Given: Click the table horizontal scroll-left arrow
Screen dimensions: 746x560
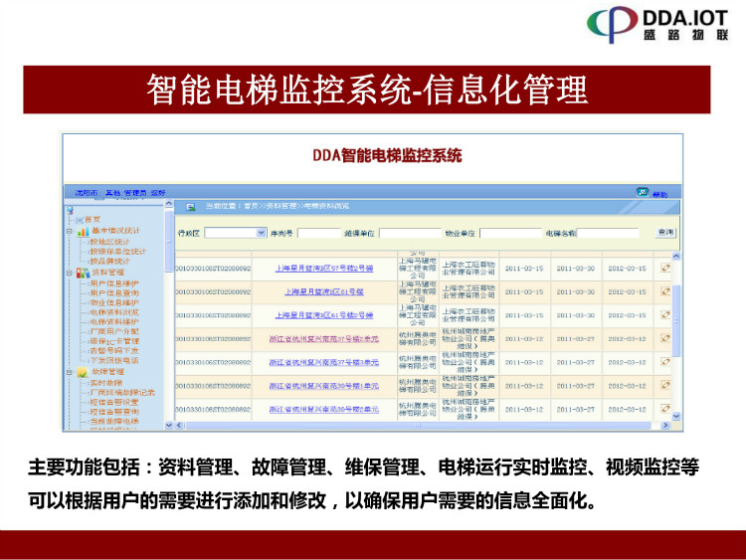Looking at the screenshot, I should click(179, 425).
